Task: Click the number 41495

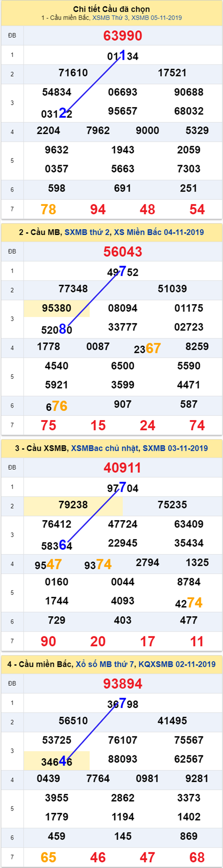Action: coord(172,721)
